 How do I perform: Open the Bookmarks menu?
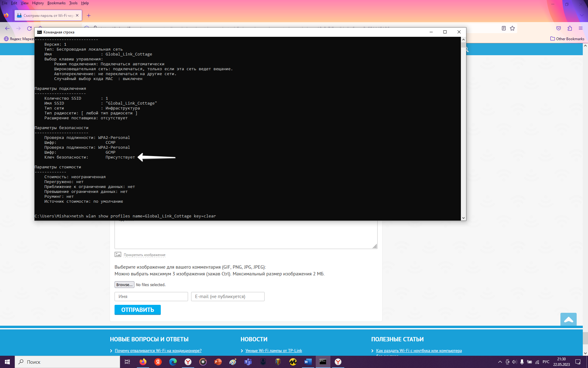point(56,3)
